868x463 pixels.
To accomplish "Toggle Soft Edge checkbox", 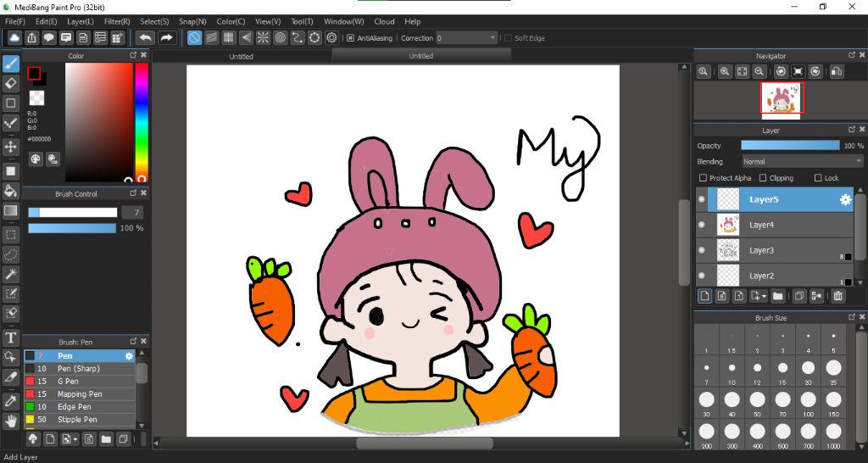I will 509,38.
